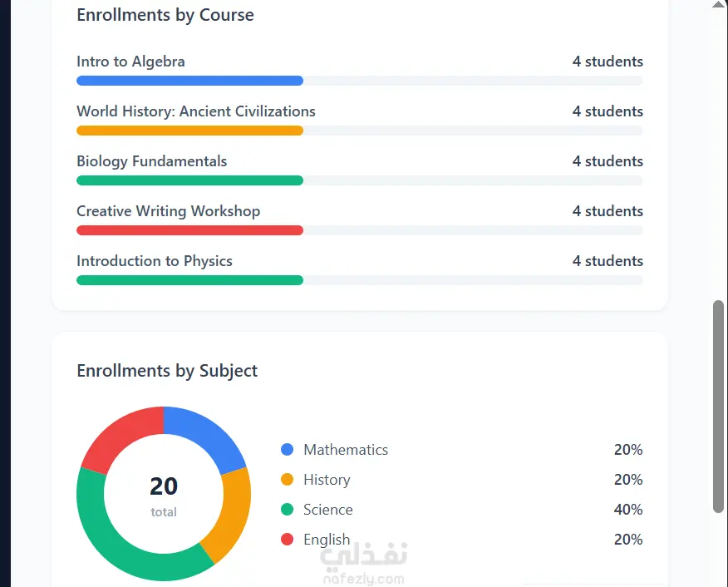Click the vertical scrollbar thumb
Image resolution: width=728 pixels, height=587 pixels.
point(718,407)
